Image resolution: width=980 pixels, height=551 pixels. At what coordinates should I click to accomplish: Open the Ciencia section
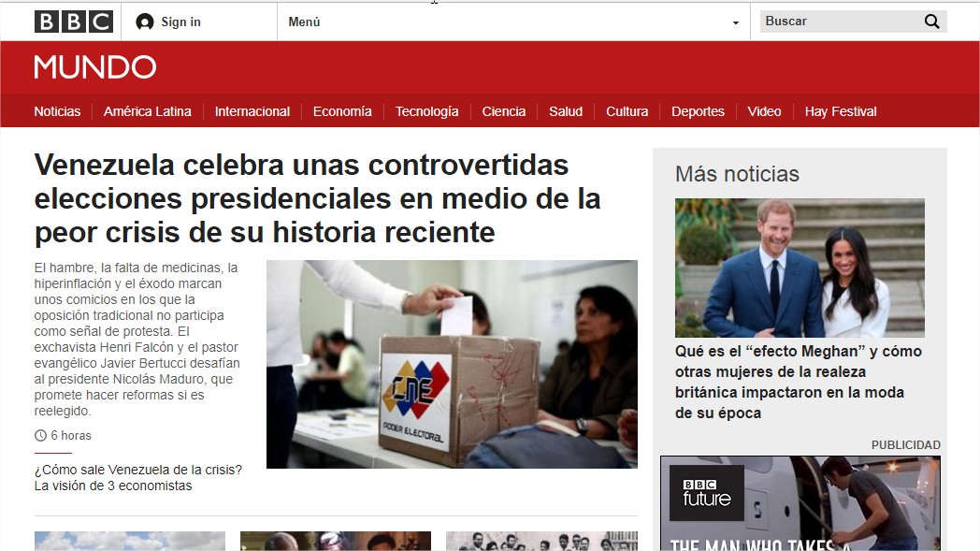tap(504, 111)
